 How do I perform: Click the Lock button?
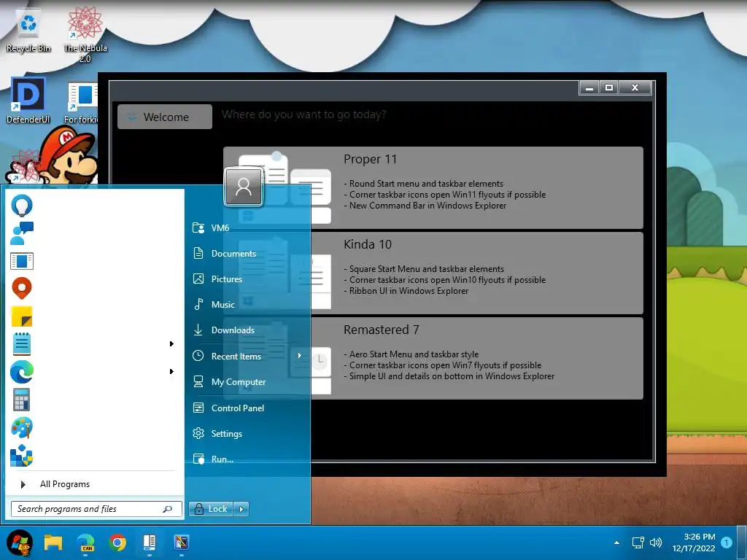pos(211,509)
